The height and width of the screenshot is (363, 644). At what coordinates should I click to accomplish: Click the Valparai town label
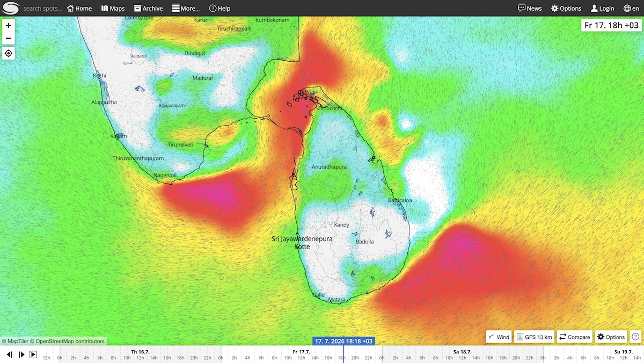pos(138,56)
